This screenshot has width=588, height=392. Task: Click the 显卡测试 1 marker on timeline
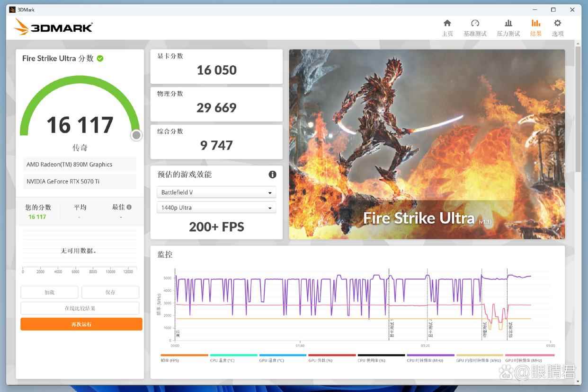pyautogui.click(x=392, y=329)
